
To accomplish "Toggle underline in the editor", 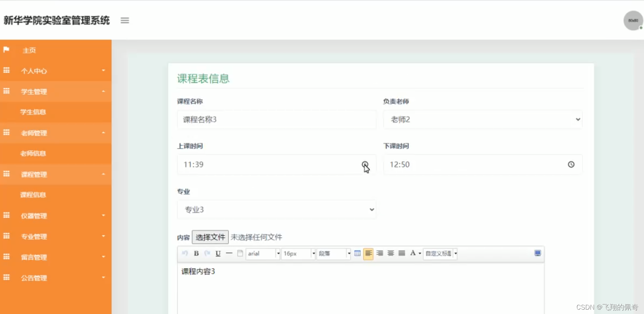I will coord(218,253).
